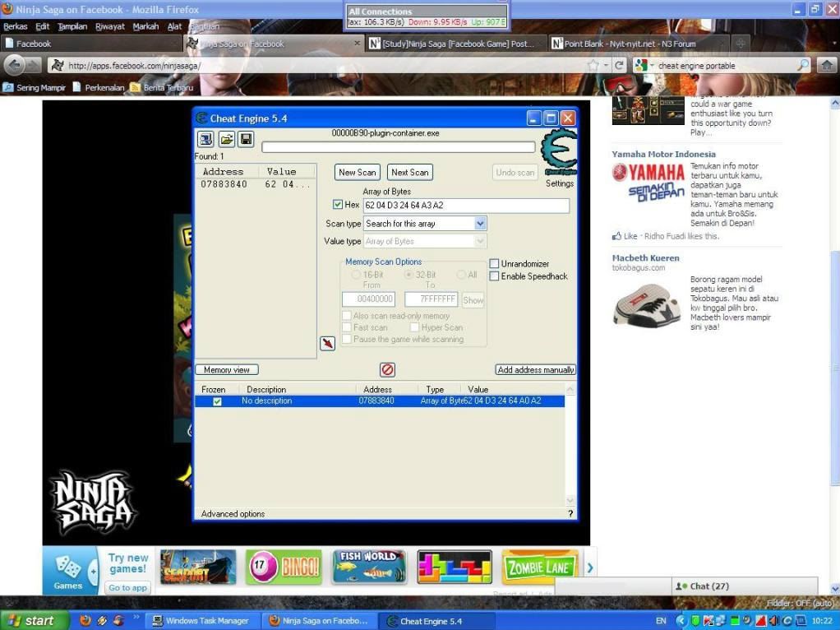Open Memory view
Screen dimensions: 840x630
coord(227,369)
